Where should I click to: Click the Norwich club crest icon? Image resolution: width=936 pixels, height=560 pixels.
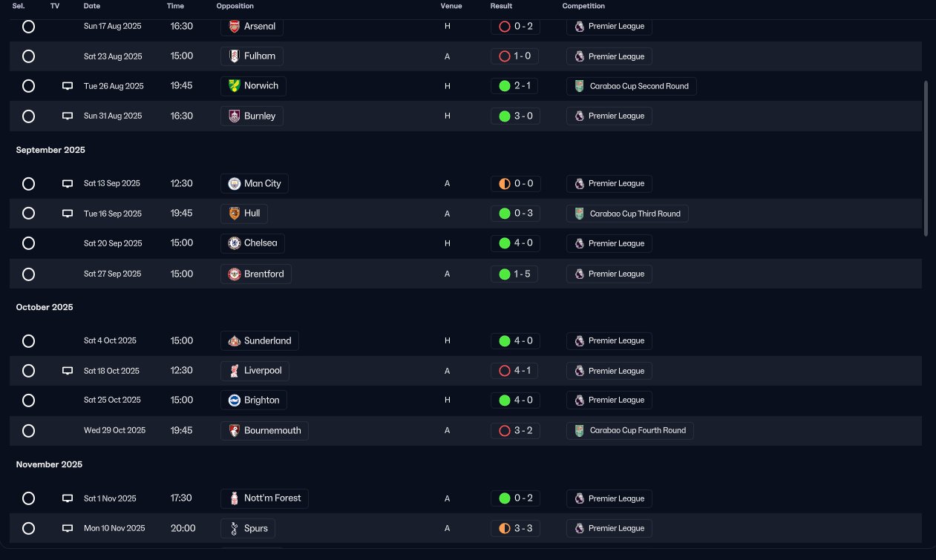click(x=234, y=86)
